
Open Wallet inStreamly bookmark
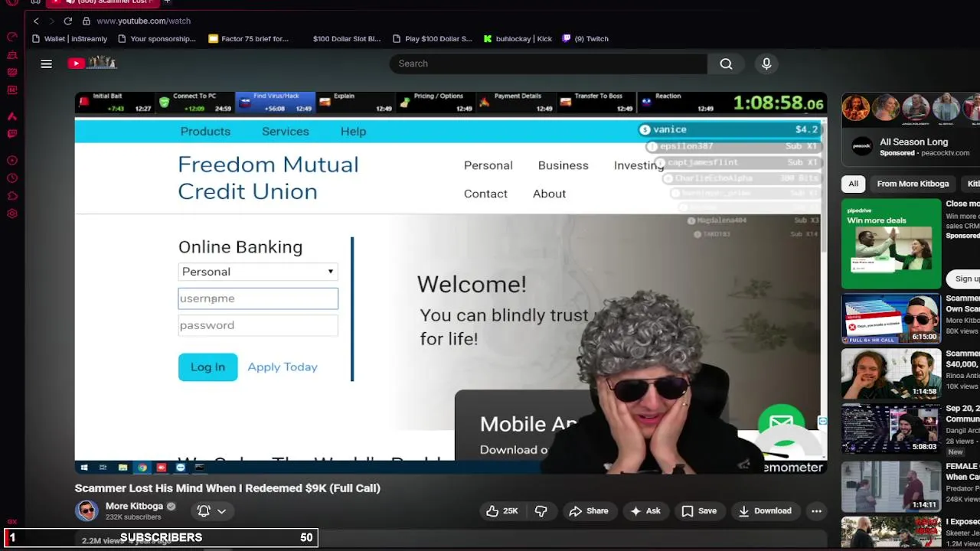[70, 39]
